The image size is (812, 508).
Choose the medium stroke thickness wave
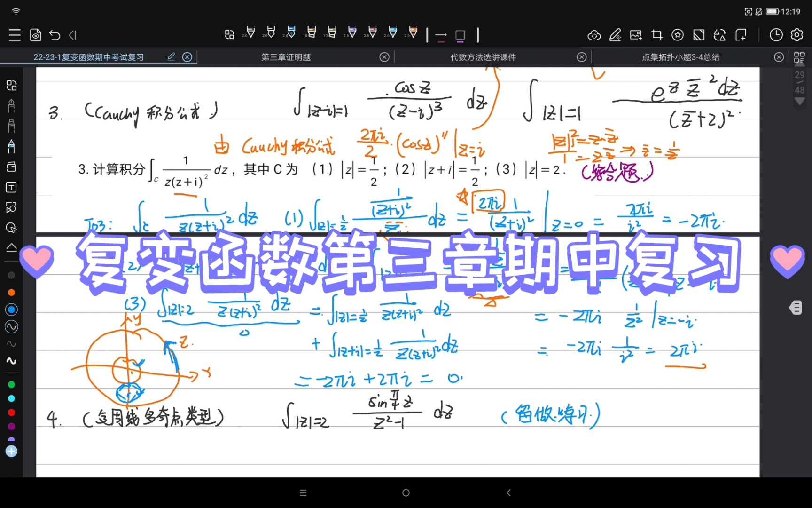pyautogui.click(x=11, y=326)
